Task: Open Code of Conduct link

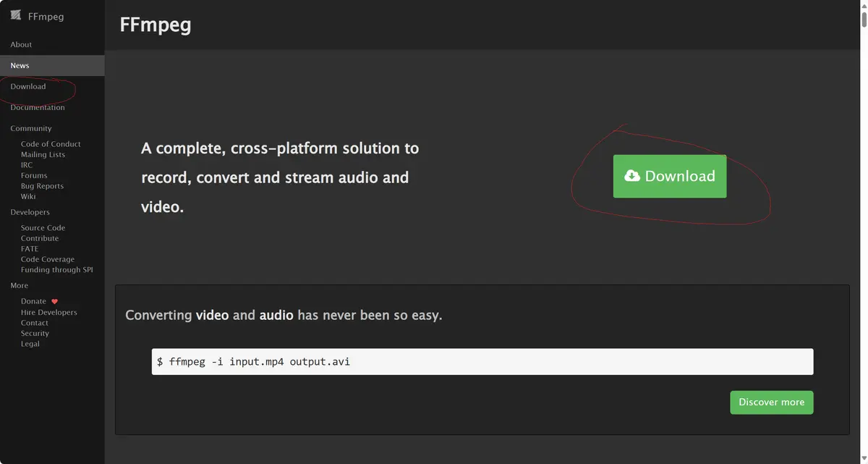Action: pyautogui.click(x=51, y=144)
